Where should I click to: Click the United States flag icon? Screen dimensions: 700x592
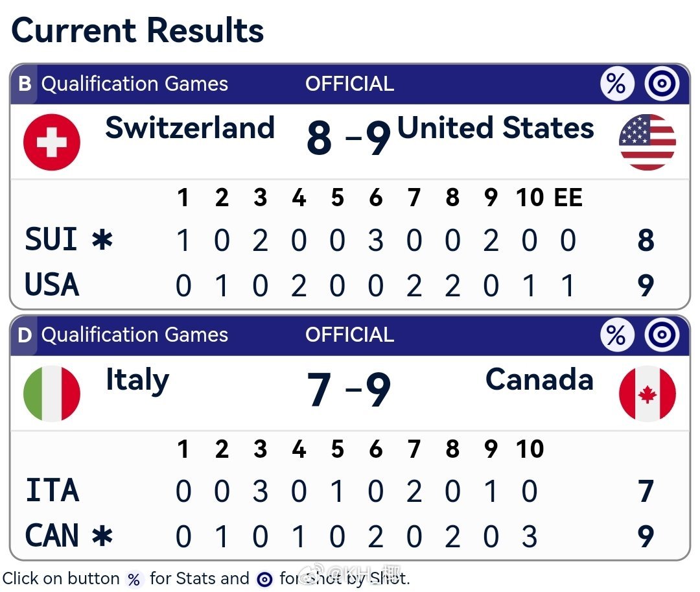(647, 142)
